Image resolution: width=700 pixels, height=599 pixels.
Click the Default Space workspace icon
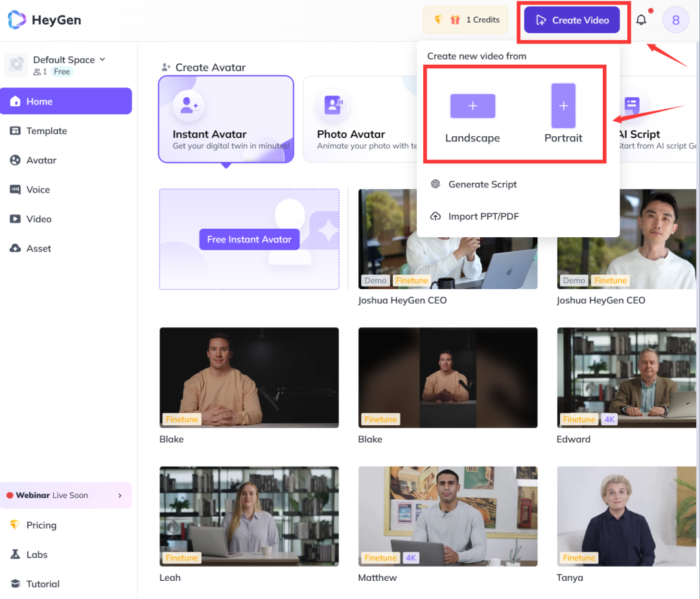(x=16, y=65)
